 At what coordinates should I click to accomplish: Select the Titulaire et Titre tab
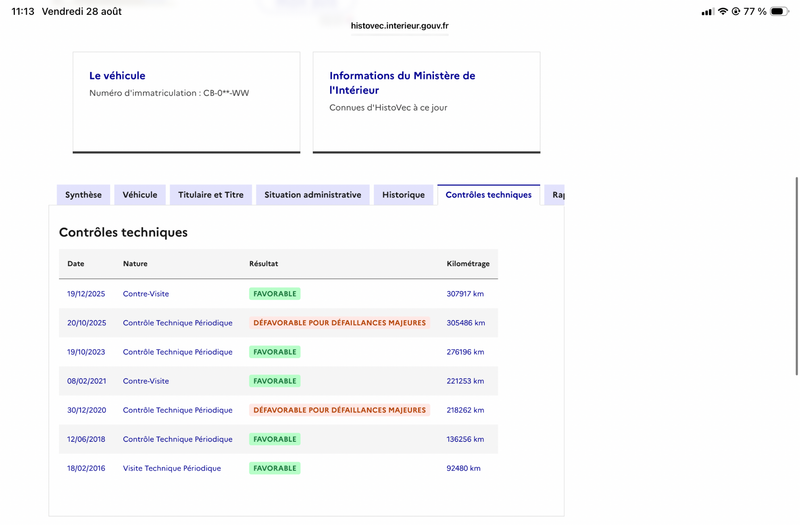(x=211, y=195)
